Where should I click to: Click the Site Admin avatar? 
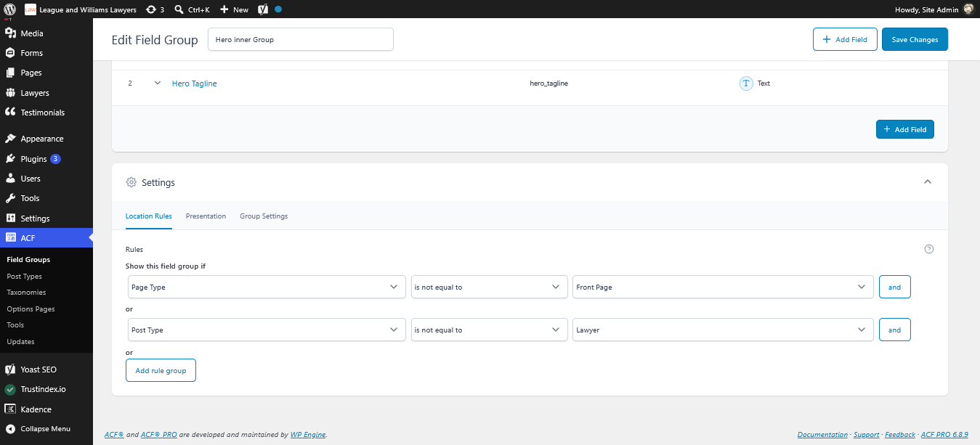[x=968, y=9]
